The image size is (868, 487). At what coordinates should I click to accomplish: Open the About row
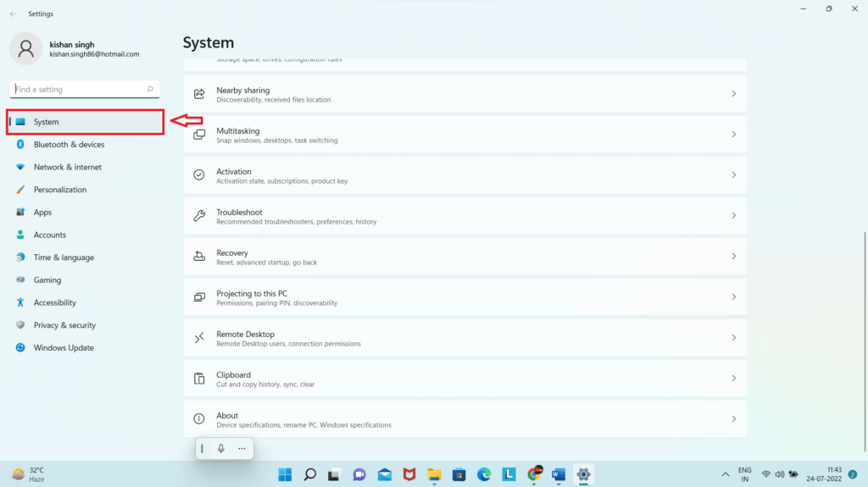(465, 419)
